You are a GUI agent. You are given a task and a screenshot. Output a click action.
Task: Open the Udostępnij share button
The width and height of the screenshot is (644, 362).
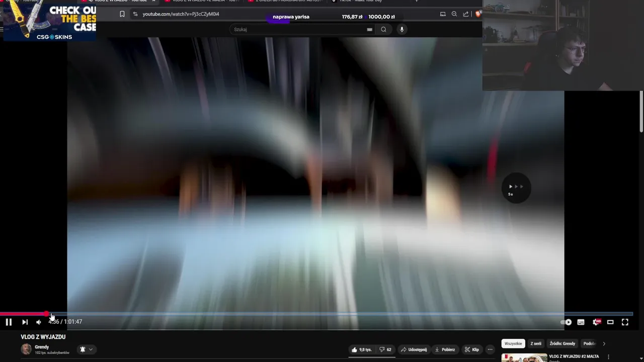[x=414, y=349]
